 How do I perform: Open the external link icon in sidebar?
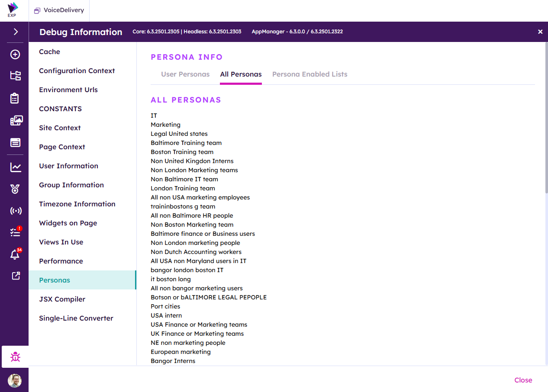pos(16,276)
